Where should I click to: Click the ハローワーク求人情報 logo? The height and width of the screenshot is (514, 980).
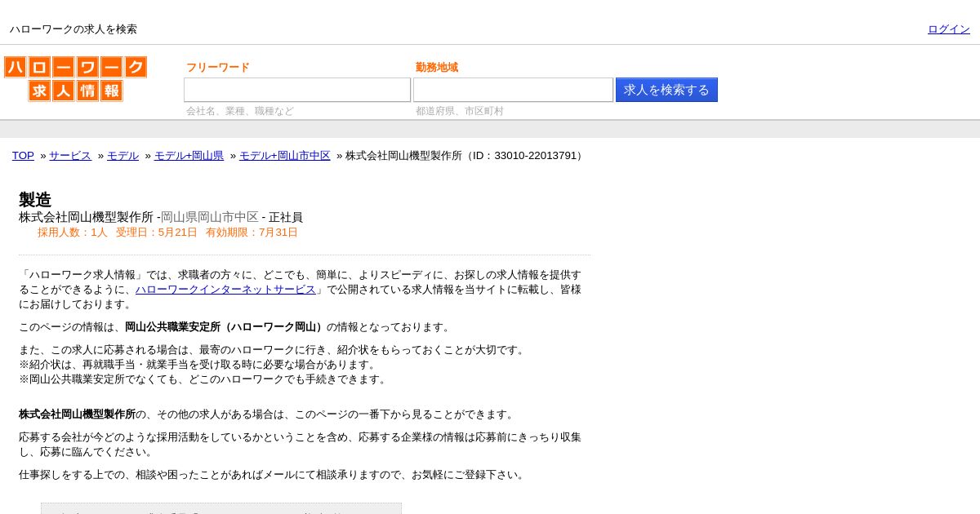[75, 79]
